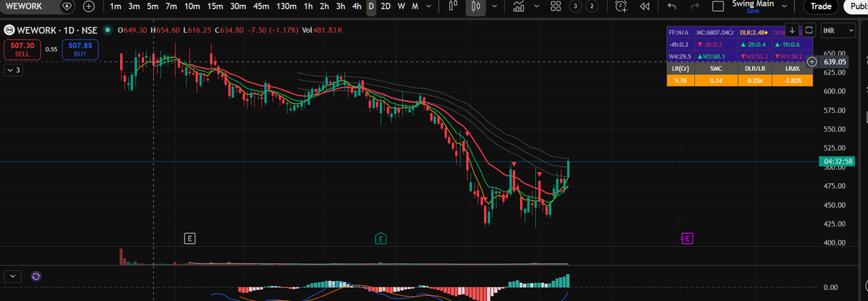Switch to the 1m timeframe
Viewport: 868px width, 301px height.
point(116,7)
